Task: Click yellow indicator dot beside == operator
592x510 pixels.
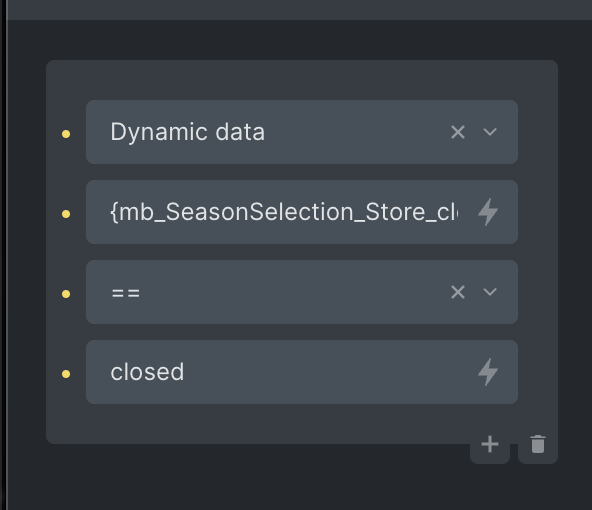Action: coord(66,294)
